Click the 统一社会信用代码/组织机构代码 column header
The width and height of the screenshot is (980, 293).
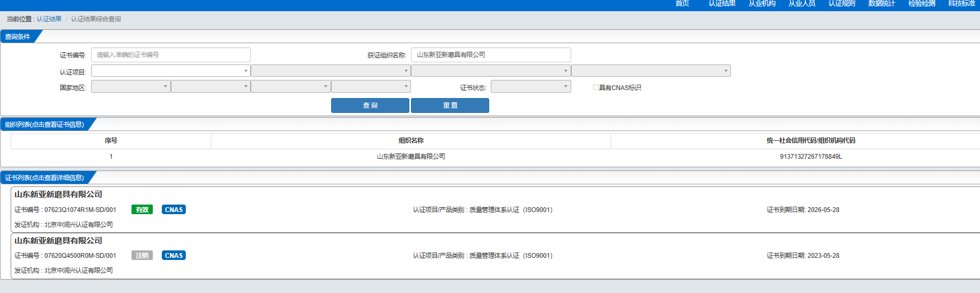coord(811,141)
